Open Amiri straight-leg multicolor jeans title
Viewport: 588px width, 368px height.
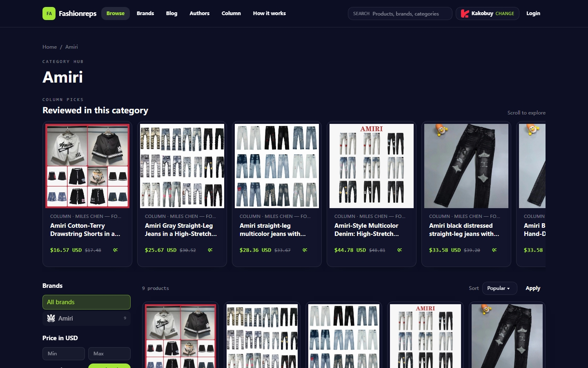[273, 230]
